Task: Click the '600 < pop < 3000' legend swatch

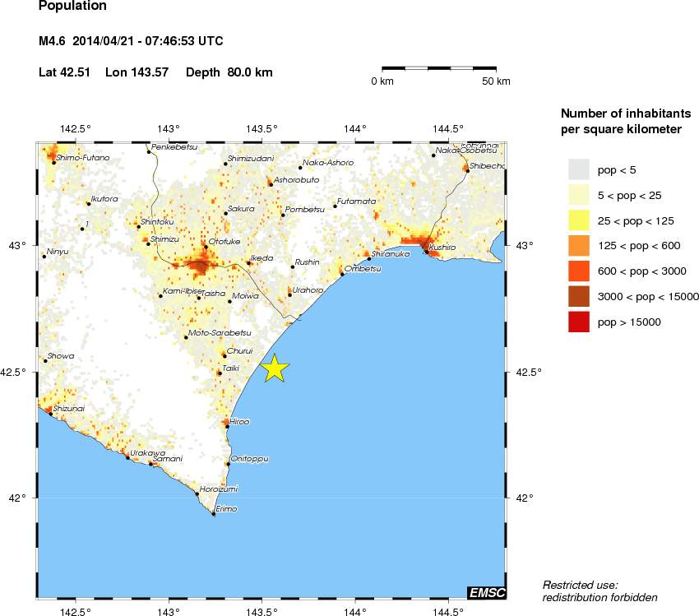Action: tap(579, 271)
